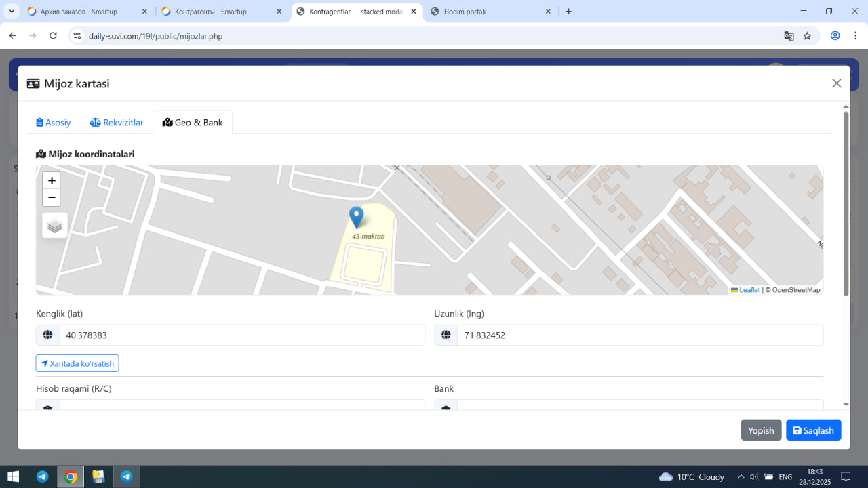Click the Leaflet attribution link
868x488 pixels.
tap(749, 290)
